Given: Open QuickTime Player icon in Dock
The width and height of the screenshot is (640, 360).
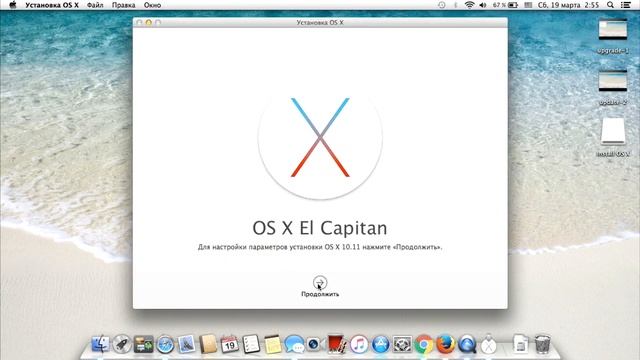Looking at the screenshot, I should [467, 344].
